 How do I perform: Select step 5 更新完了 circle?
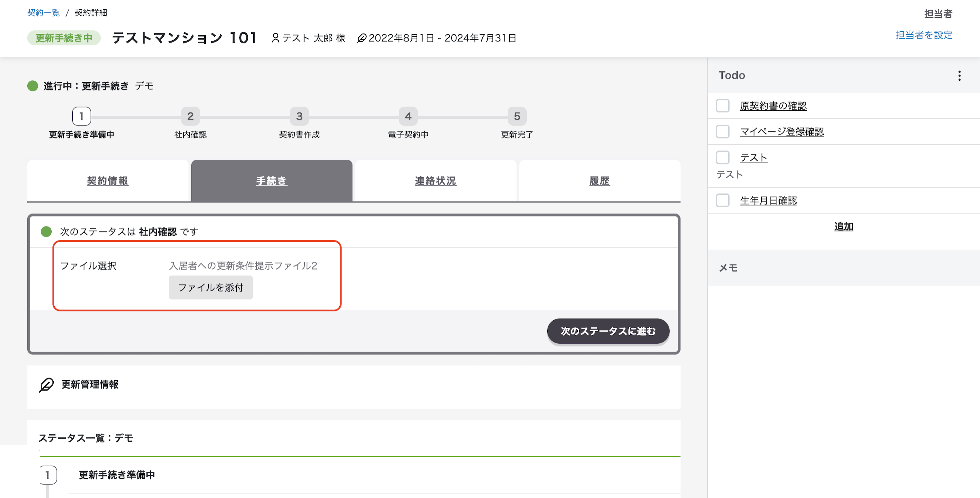[x=517, y=116]
